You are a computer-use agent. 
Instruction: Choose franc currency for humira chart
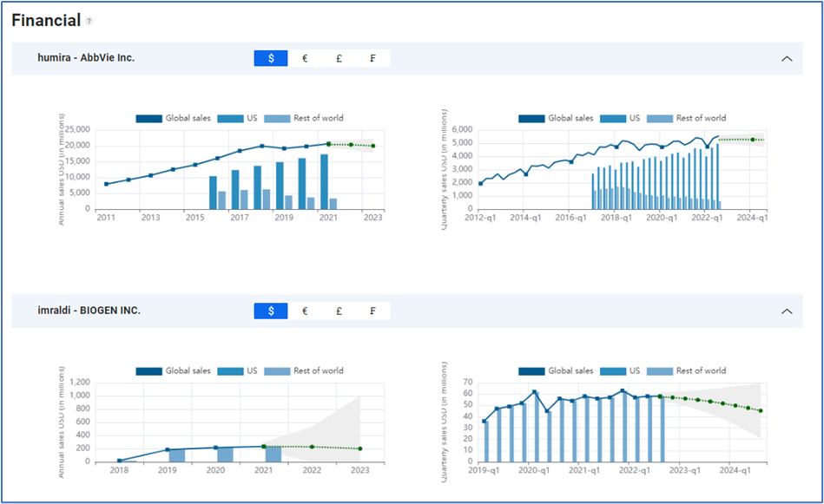372,58
